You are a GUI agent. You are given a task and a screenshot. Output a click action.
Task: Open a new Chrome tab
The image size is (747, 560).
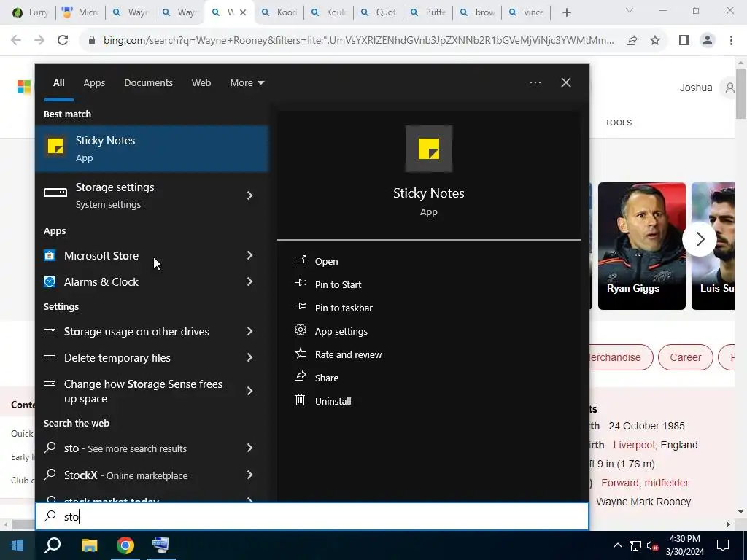(x=566, y=12)
